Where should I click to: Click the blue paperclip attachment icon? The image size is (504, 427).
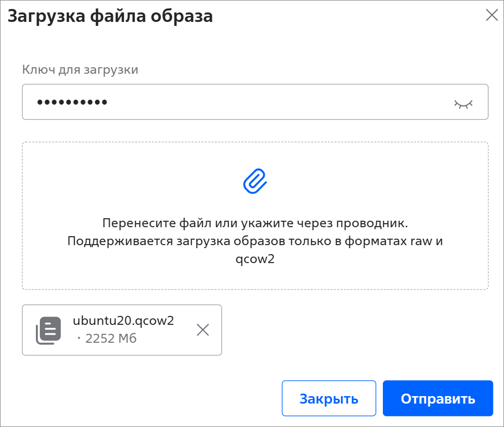pos(255,181)
